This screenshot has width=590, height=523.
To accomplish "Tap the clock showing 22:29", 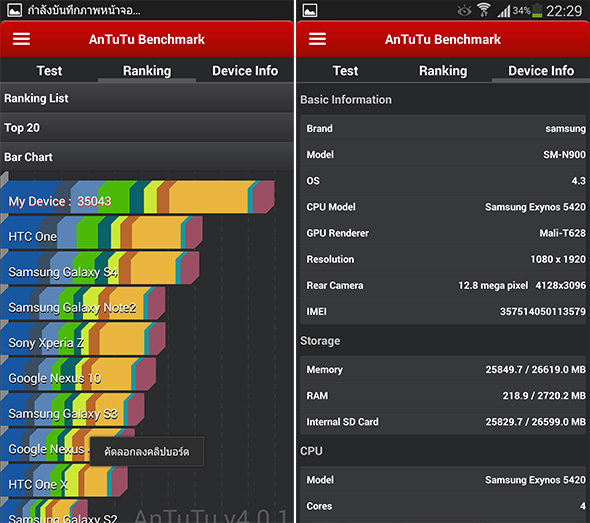I will pyautogui.click(x=564, y=11).
